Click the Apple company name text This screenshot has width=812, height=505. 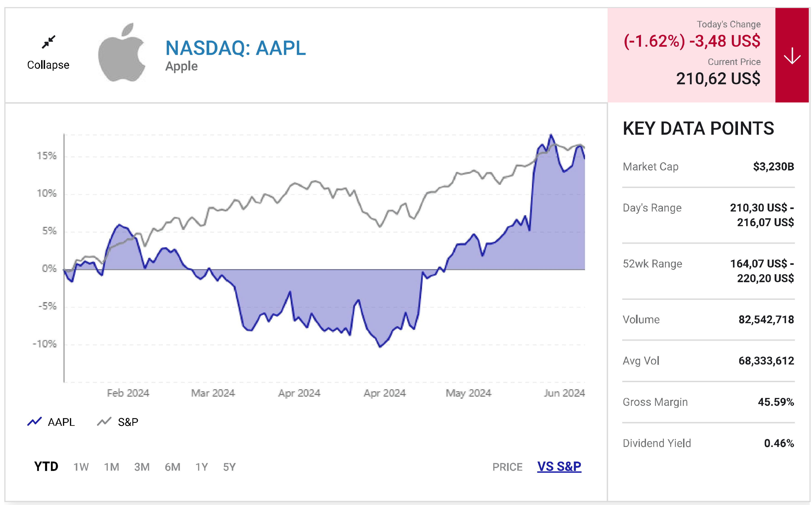182,66
